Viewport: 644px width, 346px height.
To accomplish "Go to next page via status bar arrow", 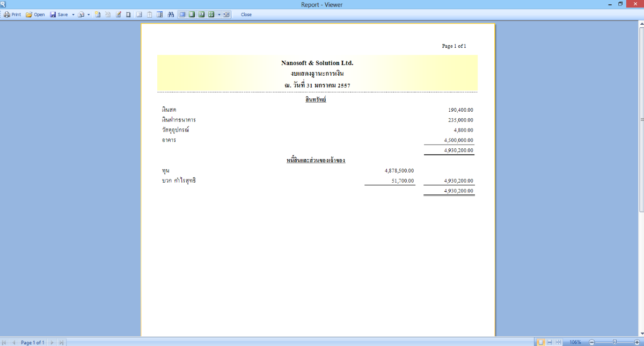I will click(x=52, y=342).
